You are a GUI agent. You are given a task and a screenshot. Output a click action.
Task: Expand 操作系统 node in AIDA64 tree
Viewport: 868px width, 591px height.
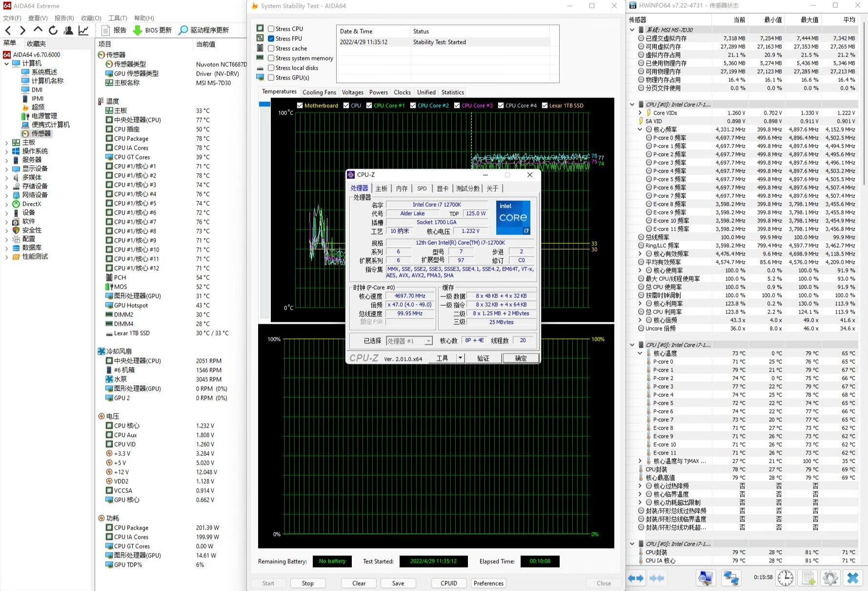click(6, 151)
